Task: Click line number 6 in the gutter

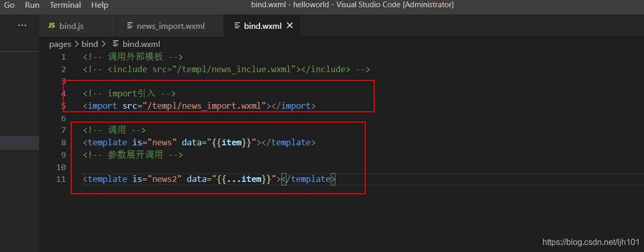Action: click(x=63, y=118)
